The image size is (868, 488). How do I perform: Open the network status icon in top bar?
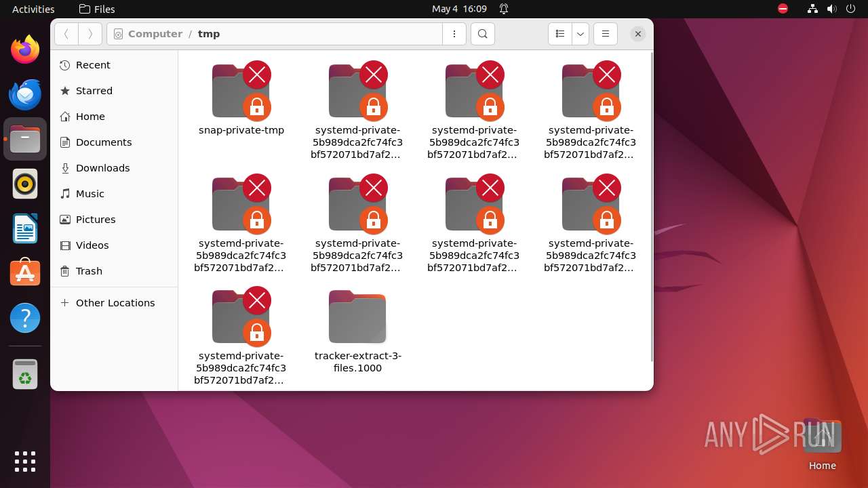812,9
